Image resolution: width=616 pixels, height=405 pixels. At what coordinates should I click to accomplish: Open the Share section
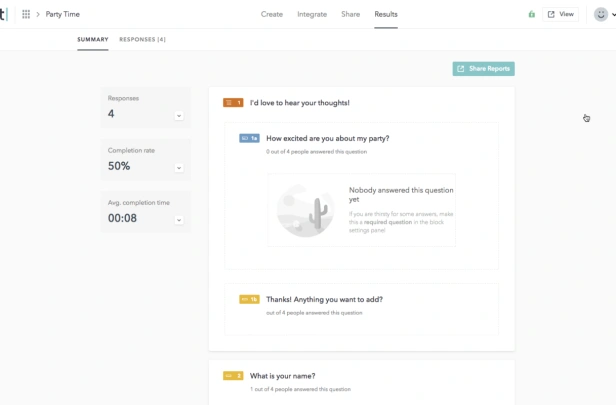pyautogui.click(x=350, y=14)
